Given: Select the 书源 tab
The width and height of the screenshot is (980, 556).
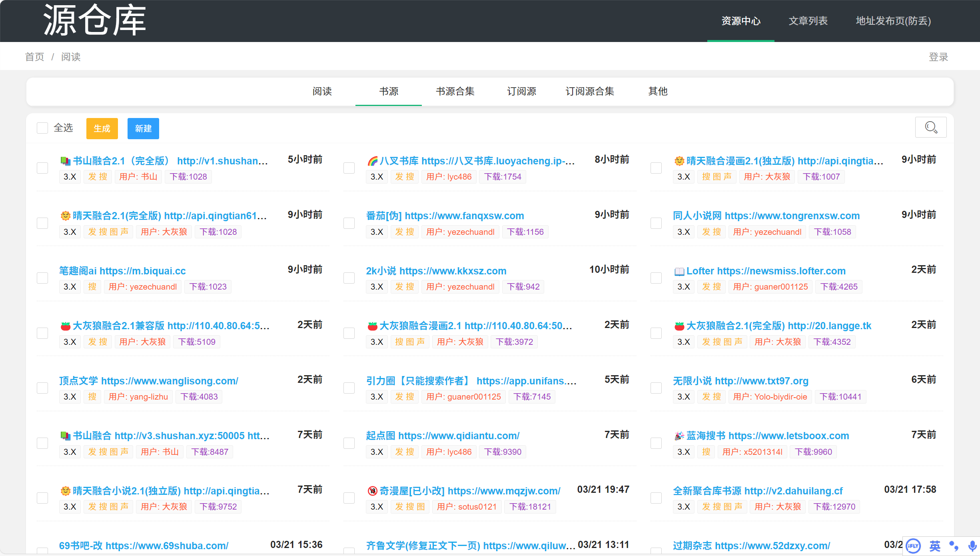Looking at the screenshot, I should 389,92.
